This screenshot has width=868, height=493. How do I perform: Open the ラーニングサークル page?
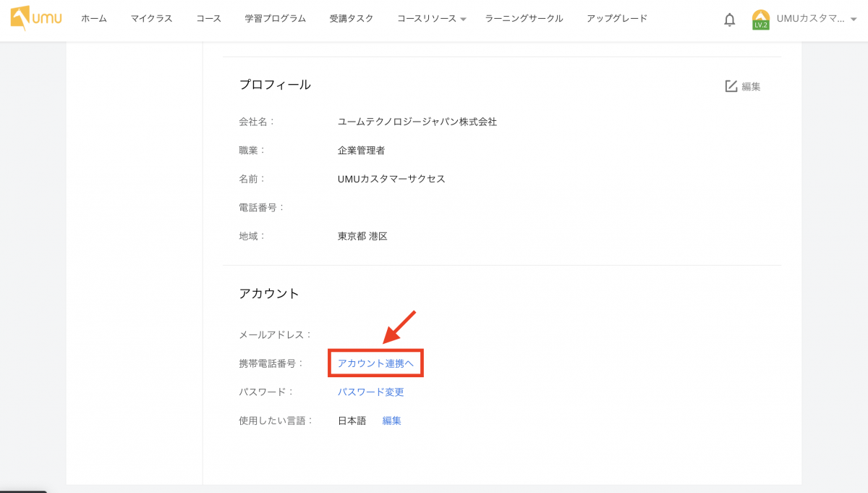[x=524, y=18]
